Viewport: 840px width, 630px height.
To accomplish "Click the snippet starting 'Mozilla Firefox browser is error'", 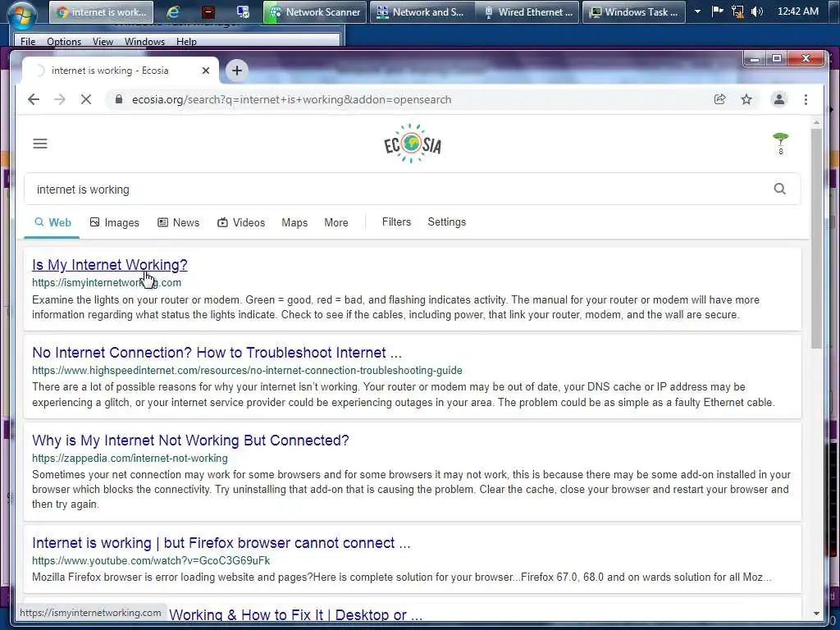I will pyautogui.click(x=402, y=577).
